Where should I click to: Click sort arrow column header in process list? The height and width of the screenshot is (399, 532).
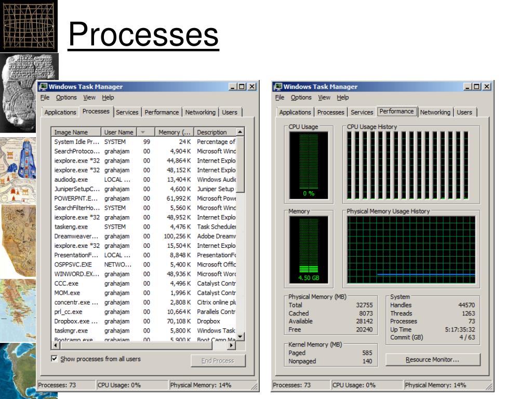pos(145,132)
